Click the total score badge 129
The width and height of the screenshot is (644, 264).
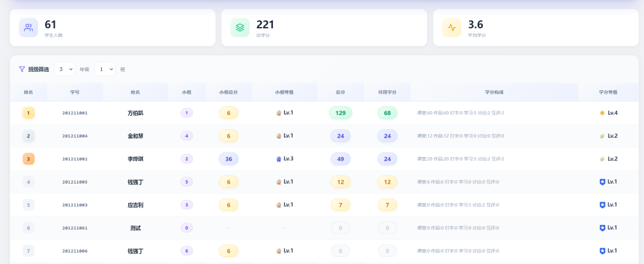click(x=340, y=113)
